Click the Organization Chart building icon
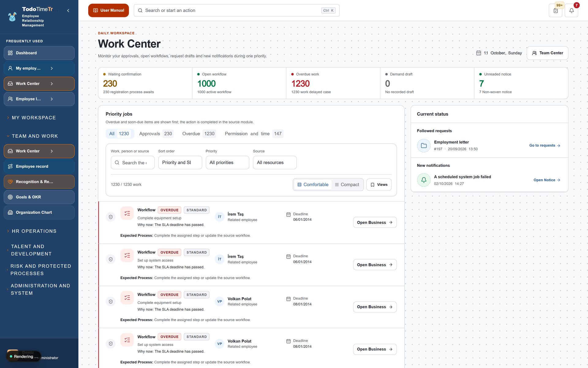Image resolution: width=588 pixels, height=368 pixels. point(10,213)
